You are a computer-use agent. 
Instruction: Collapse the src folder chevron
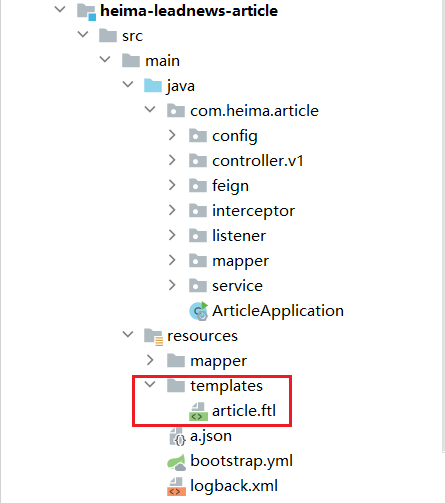83,34
